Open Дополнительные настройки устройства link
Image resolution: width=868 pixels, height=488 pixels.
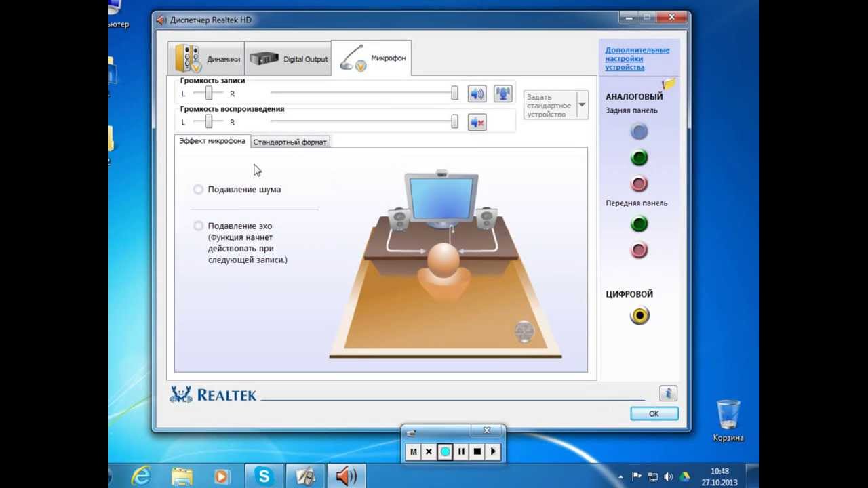tap(637, 59)
